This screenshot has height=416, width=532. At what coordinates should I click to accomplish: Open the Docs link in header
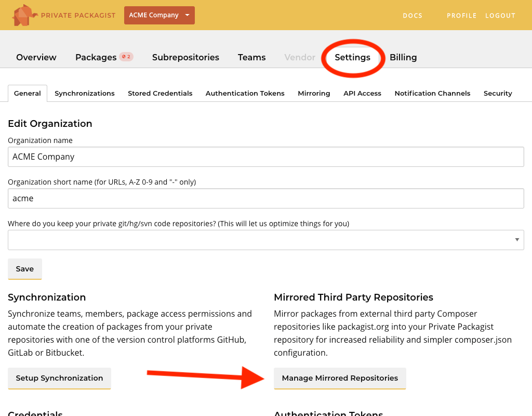(413, 16)
